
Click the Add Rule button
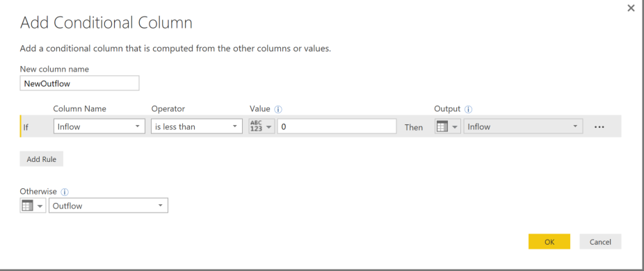coord(42,159)
